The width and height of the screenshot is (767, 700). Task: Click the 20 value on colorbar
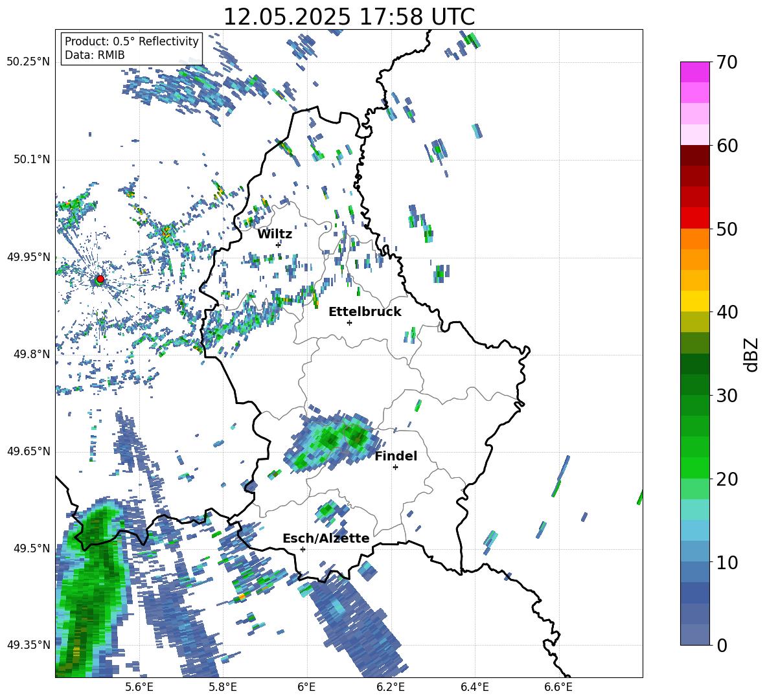click(x=727, y=479)
